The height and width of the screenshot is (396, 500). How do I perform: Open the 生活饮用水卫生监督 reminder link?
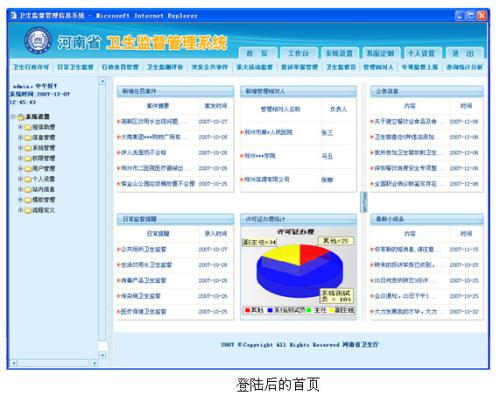pyautogui.click(x=146, y=265)
